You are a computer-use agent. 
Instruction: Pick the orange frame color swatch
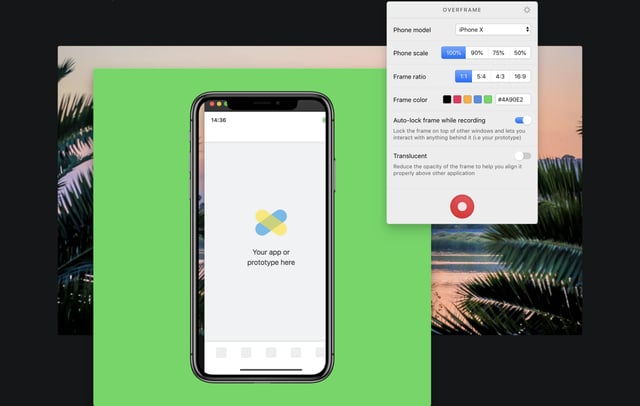click(x=467, y=100)
